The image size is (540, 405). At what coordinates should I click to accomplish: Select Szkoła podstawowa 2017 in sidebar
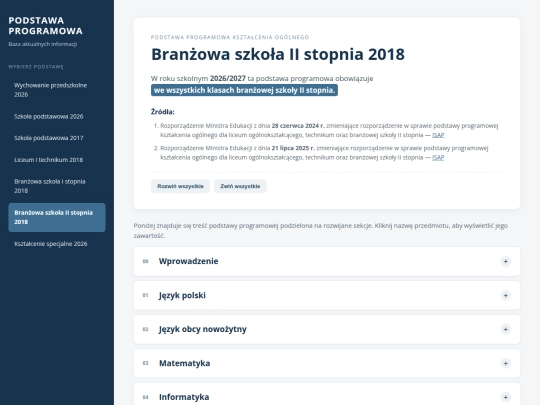tap(57, 138)
